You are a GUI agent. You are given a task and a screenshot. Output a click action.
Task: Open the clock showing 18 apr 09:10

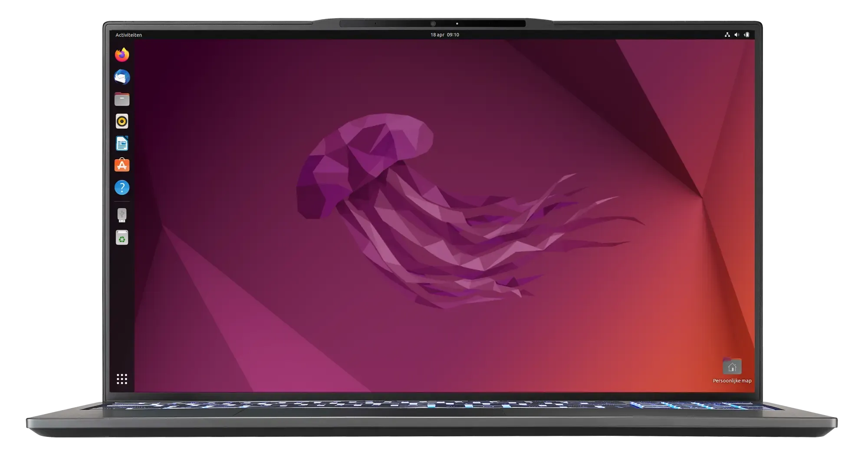pyautogui.click(x=444, y=35)
